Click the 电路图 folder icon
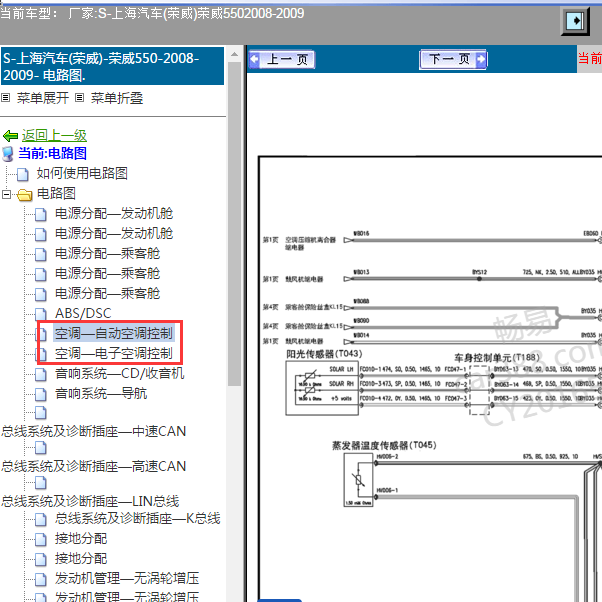Image resolution: width=602 pixels, height=602 pixels. tap(25, 195)
